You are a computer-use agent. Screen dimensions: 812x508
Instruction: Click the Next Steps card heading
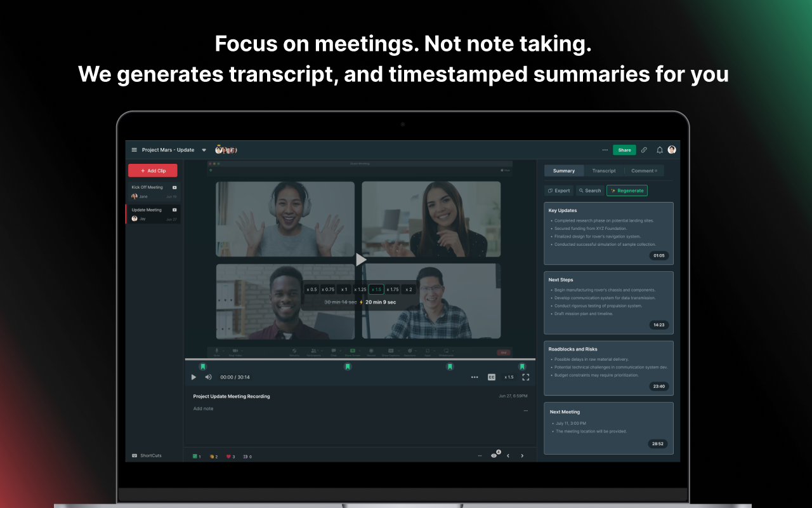click(x=561, y=280)
